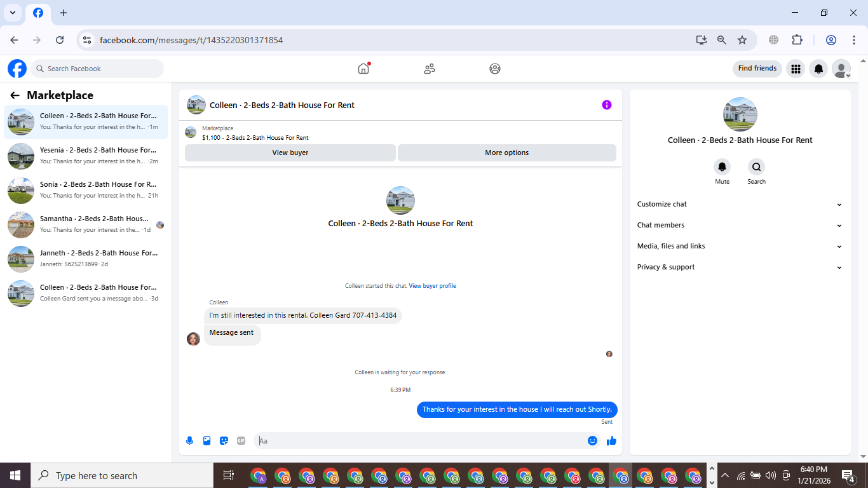Image resolution: width=868 pixels, height=488 pixels.
Task: Open the taskbar volume control
Action: tap(771, 475)
